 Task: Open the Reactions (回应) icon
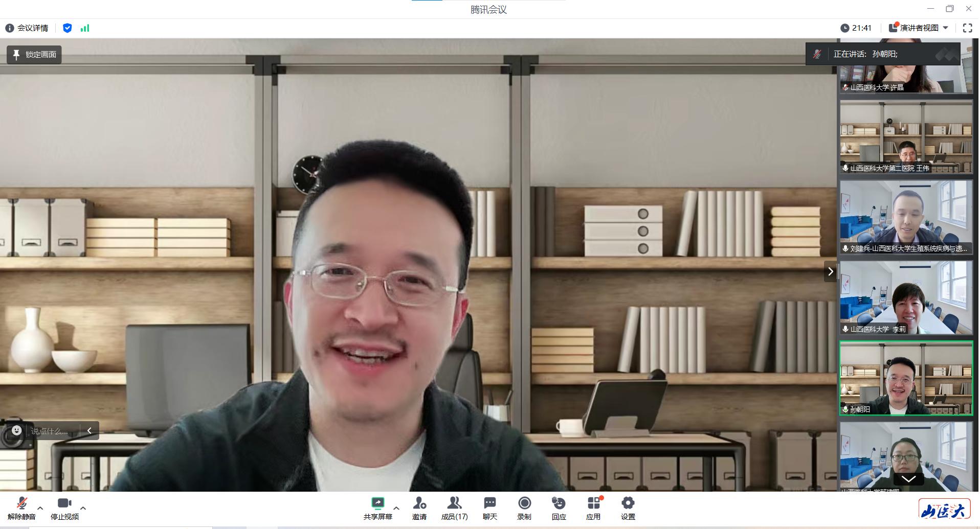(x=559, y=504)
